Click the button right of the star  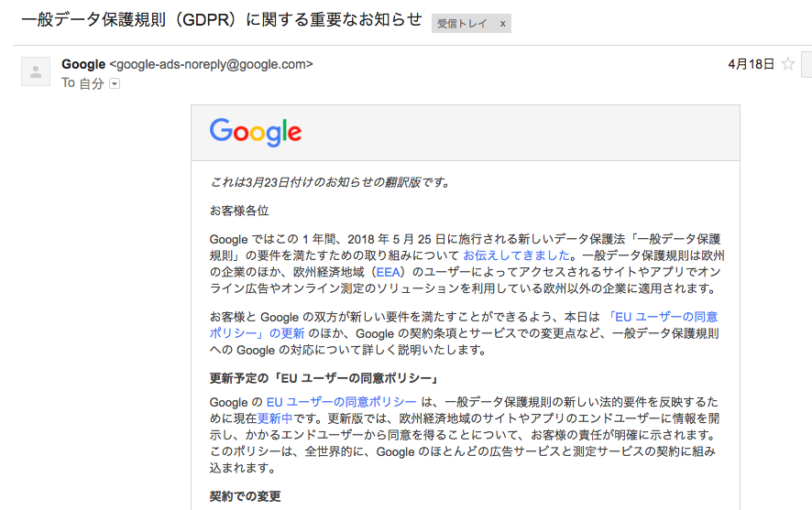tap(807, 64)
